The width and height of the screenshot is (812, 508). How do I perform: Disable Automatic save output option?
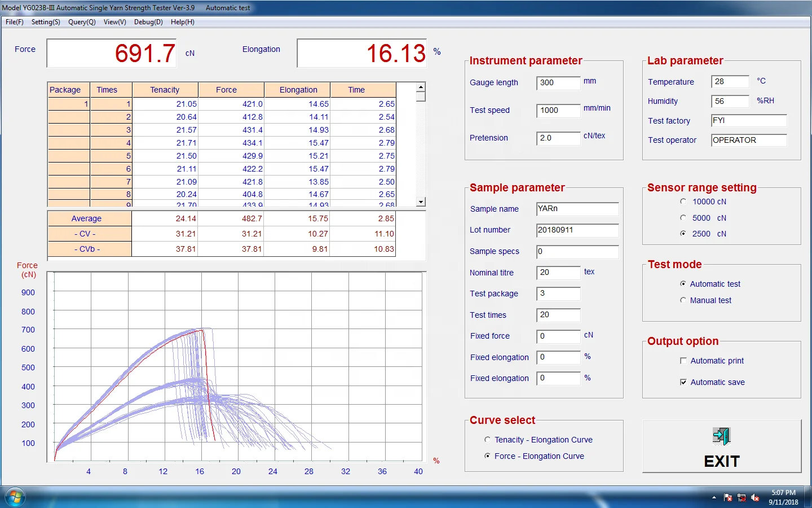pyautogui.click(x=683, y=382)
